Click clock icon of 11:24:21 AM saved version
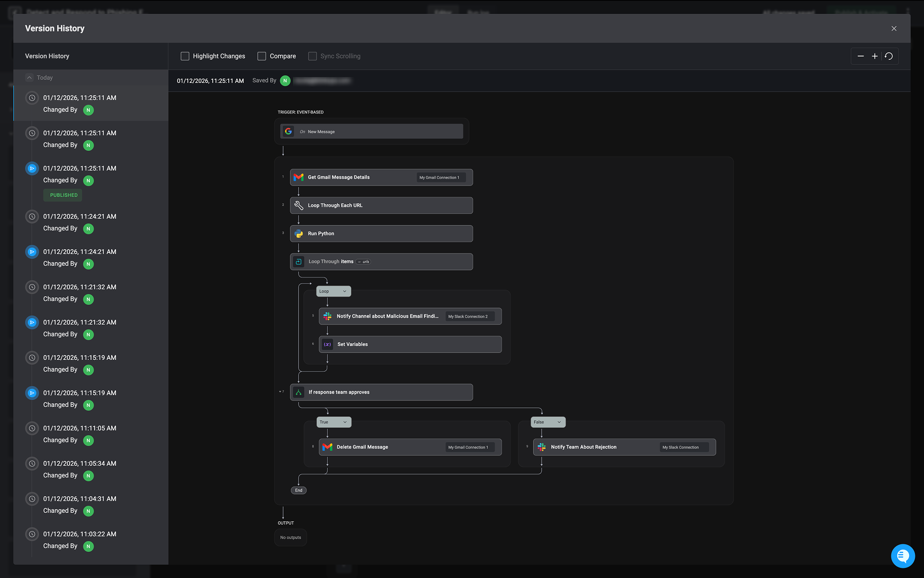The width and height of the screenshot is (924, 578). coord(32,217)
